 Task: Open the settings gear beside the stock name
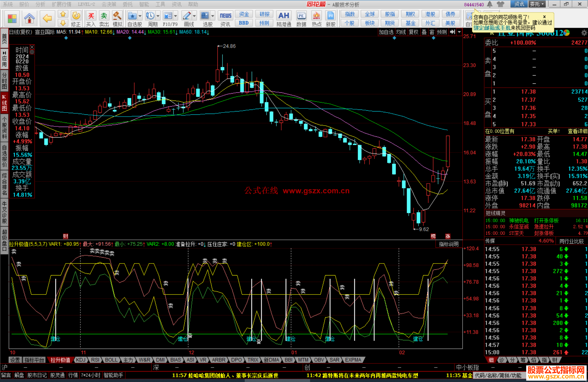tap(584, 33)
